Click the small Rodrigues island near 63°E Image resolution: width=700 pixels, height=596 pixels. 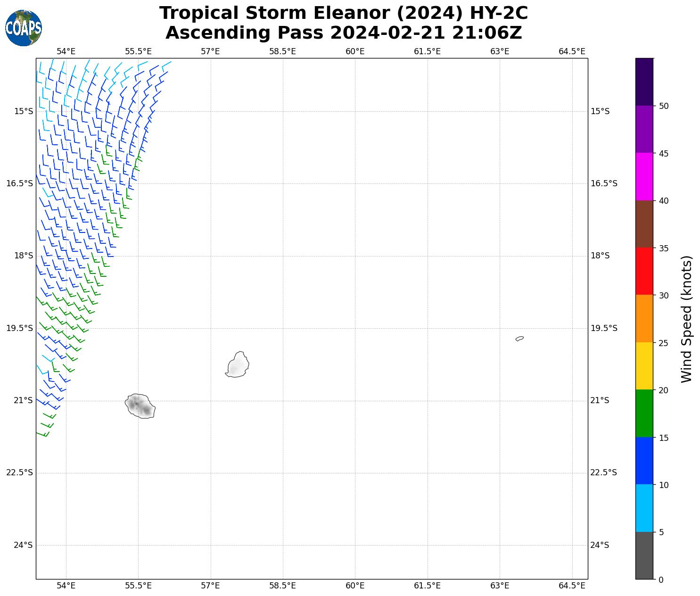pos(519,339)
